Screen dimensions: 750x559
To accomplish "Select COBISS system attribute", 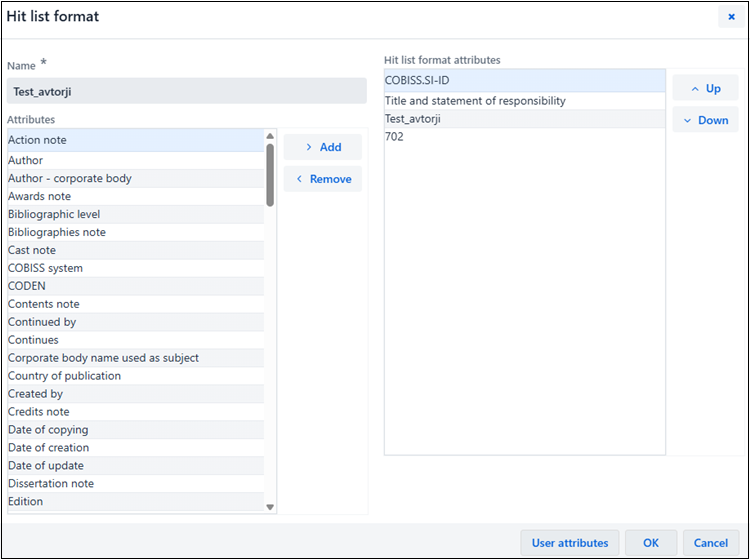I will click(136, 268).
